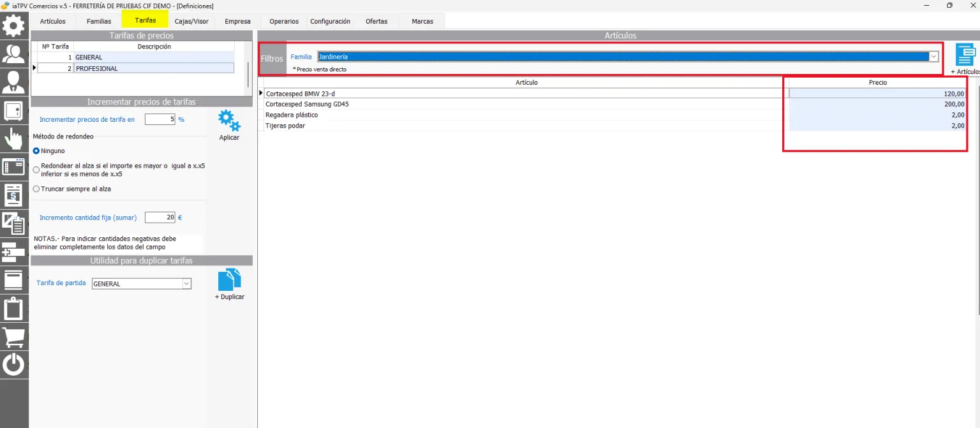Select the PROFESIONAL tariff row

coord(136,68)
